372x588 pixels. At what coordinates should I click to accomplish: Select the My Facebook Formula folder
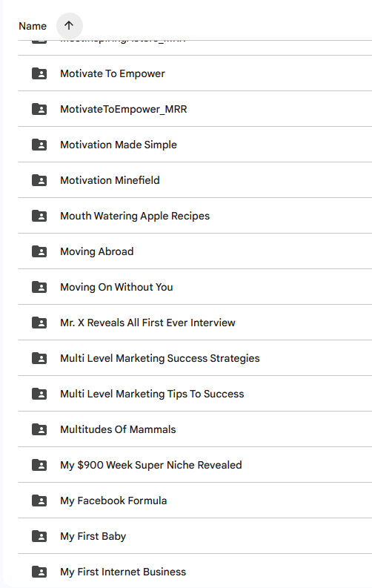pyautogui.click(x=195, y=501)
